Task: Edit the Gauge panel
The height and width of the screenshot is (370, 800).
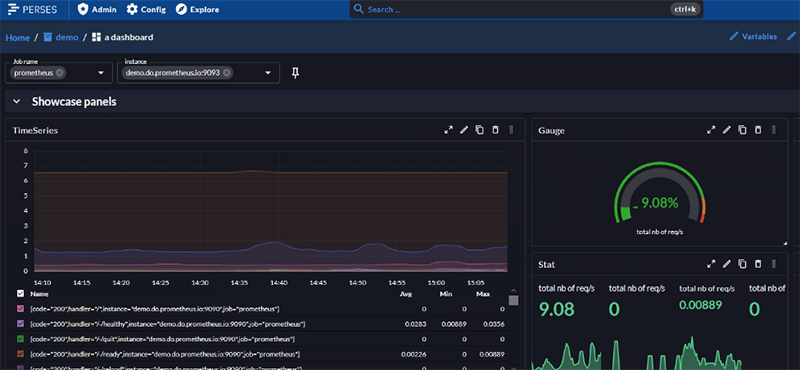Action: 727,130
